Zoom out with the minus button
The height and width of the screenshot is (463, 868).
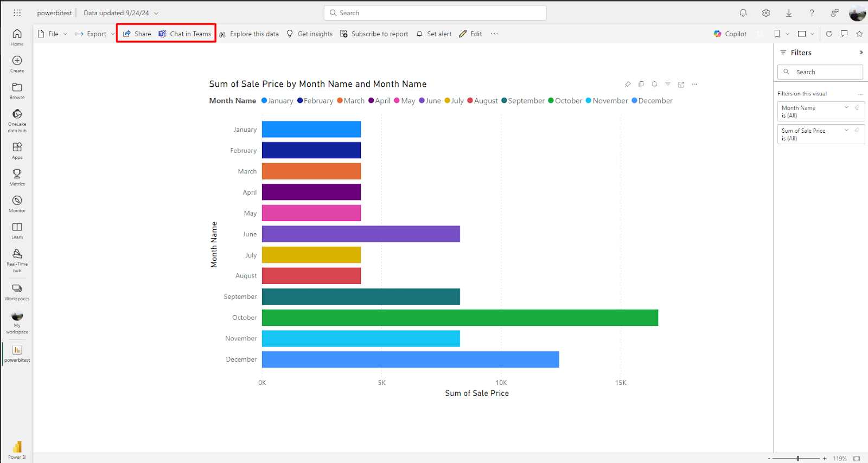point(769,459)
